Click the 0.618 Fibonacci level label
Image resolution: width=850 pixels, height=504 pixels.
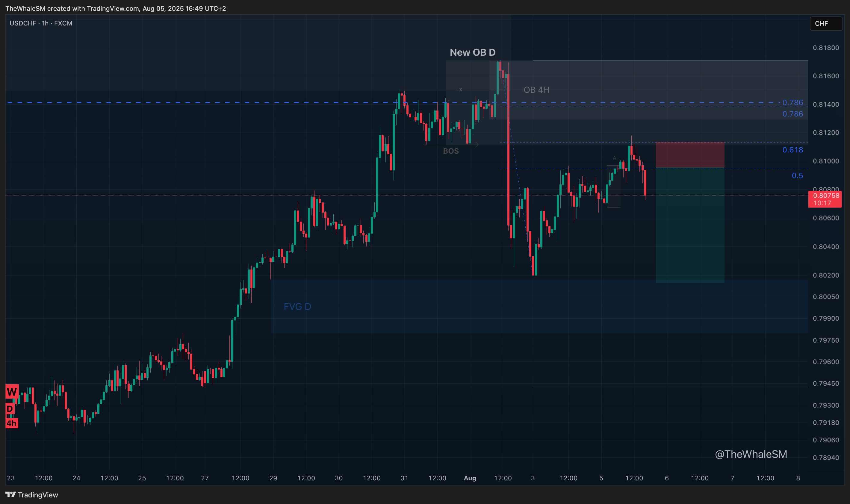click(x=792, y=150)
